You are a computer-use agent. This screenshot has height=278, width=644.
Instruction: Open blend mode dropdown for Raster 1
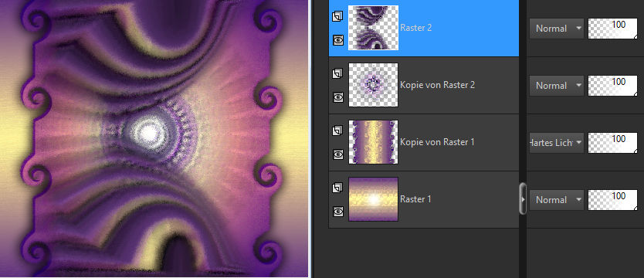557,200
